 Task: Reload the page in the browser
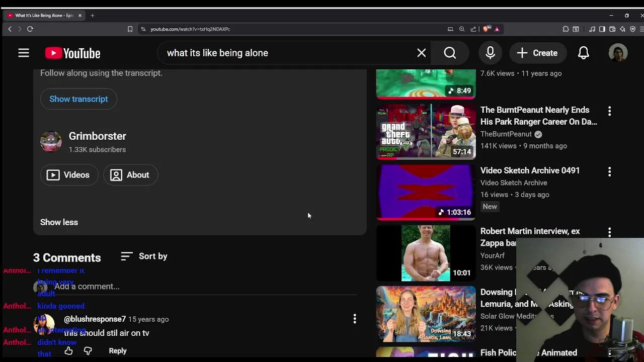pos(30,29)
